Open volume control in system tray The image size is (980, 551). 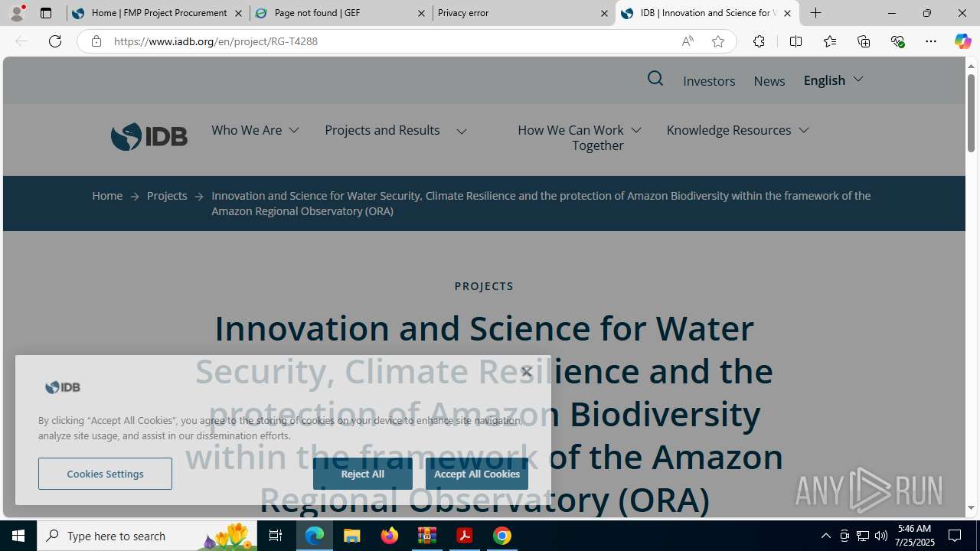[881, 536]
